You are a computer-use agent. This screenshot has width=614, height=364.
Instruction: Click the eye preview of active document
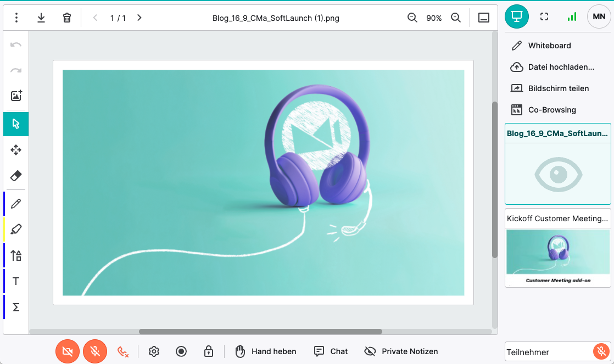pyautogui.click(x=558, y=175)
